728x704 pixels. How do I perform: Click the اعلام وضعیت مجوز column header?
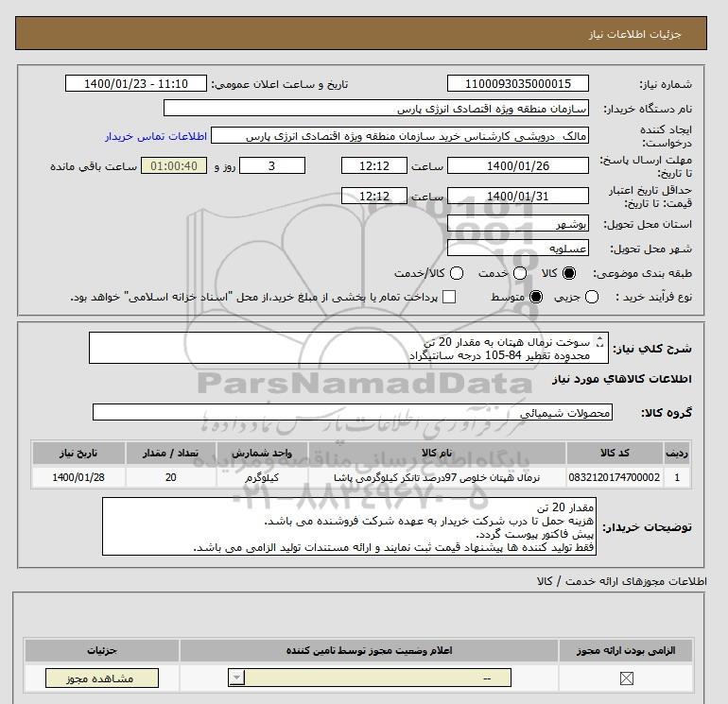click(369, 651)
